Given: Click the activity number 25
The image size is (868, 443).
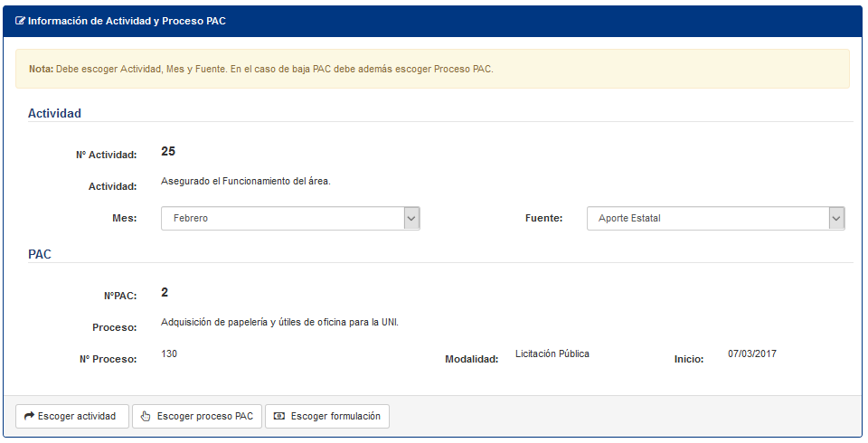Looking at the screenshot, I should 168,152.
